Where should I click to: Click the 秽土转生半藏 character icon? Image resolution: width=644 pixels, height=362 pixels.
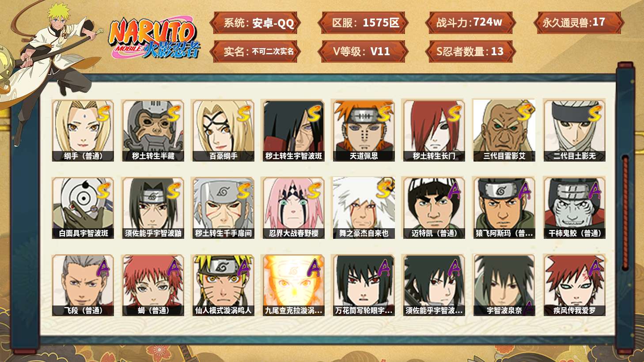coord(153,131)
